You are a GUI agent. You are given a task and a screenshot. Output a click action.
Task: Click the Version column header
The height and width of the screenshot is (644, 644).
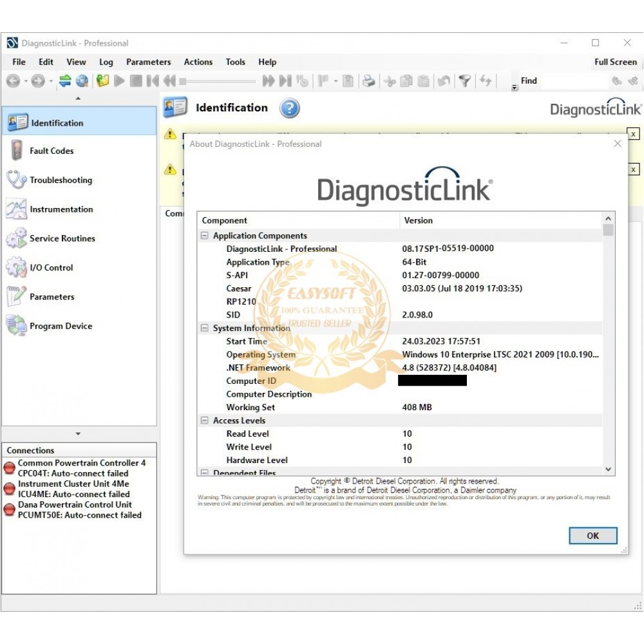tap(501, 220)
